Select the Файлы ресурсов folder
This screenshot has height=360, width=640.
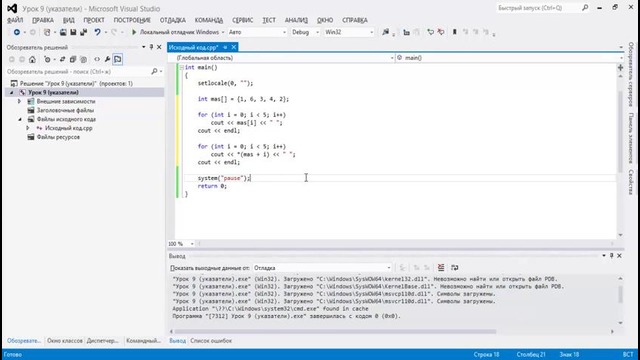point(58,137)
